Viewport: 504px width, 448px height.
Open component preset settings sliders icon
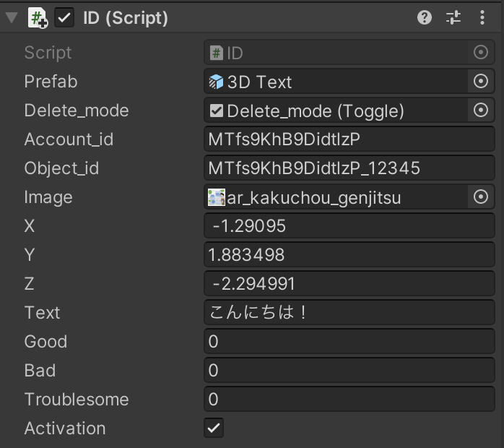453,18
